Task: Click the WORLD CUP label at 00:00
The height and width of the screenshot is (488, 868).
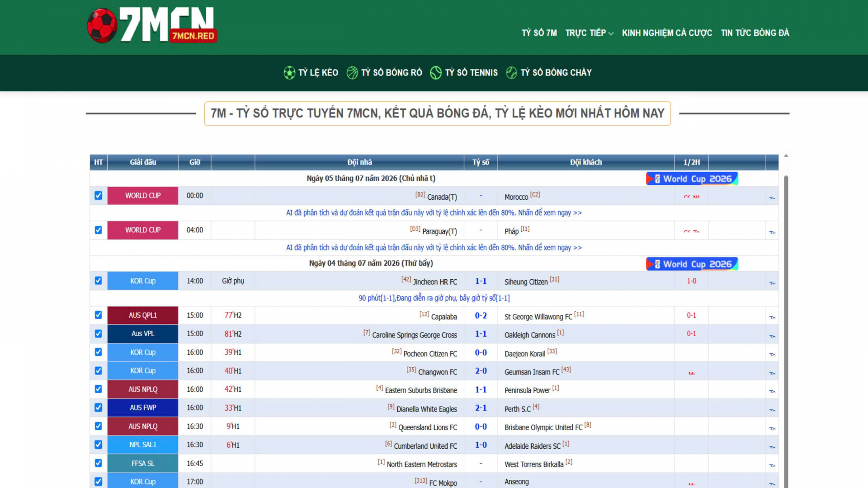Action: (143, 196)
